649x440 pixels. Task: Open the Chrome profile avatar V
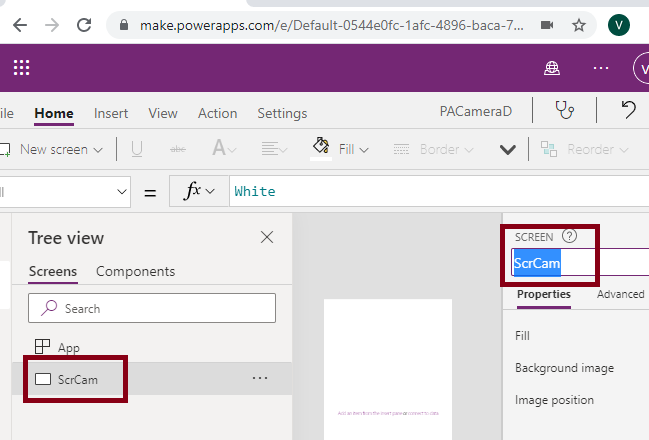point(619,25)
